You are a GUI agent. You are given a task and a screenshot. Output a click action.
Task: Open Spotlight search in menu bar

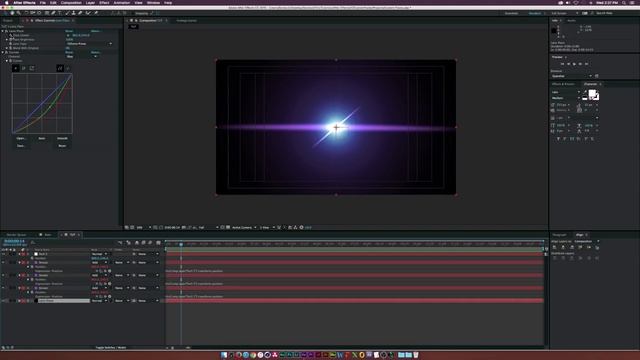coord(624,2)
